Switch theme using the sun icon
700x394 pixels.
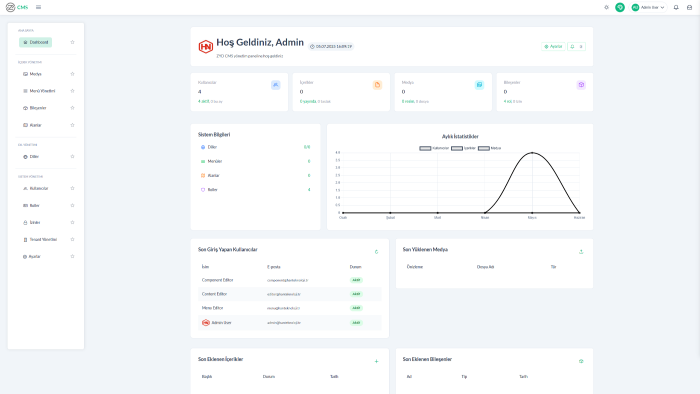tap(606, 7)
